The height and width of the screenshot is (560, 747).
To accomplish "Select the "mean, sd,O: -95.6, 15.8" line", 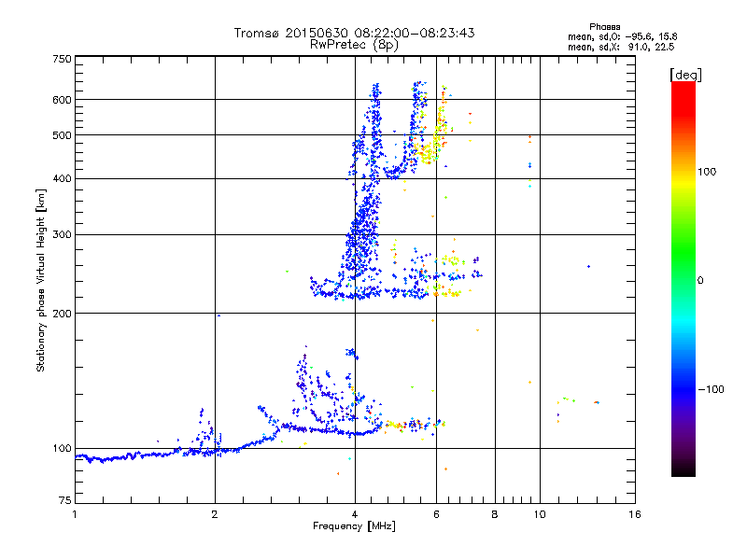I will [x=622, y=36].
